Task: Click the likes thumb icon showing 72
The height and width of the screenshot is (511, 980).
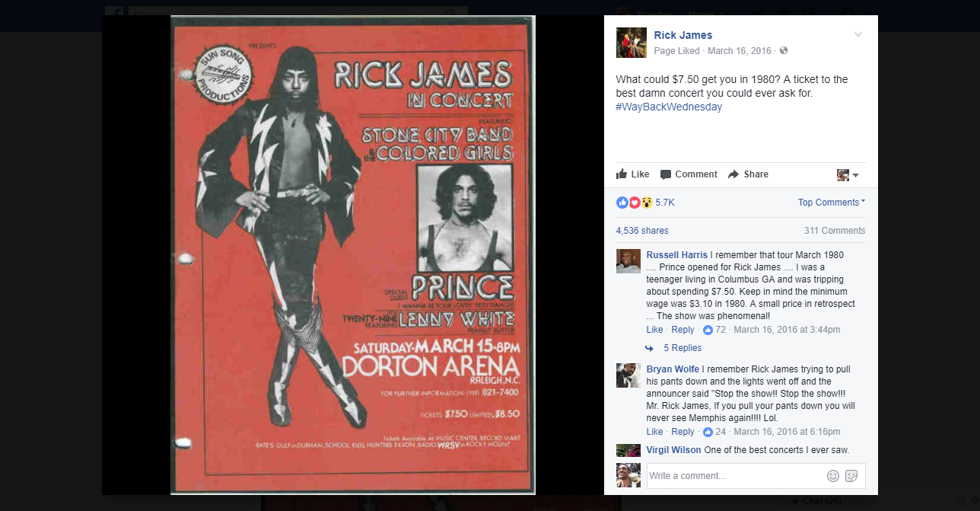Action: pyautogui.click(x=708, y=330)
